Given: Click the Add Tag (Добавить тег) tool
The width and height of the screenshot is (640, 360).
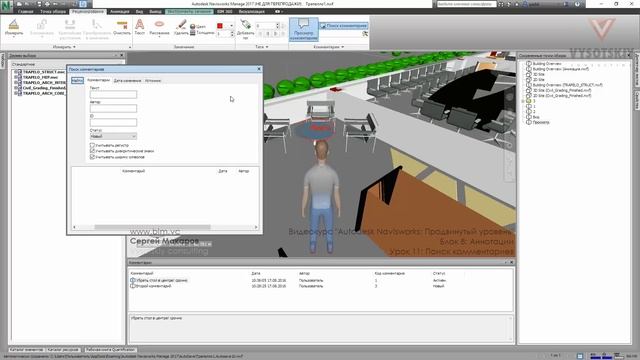Looking at the screenshot, I should (x=245, y=29).
